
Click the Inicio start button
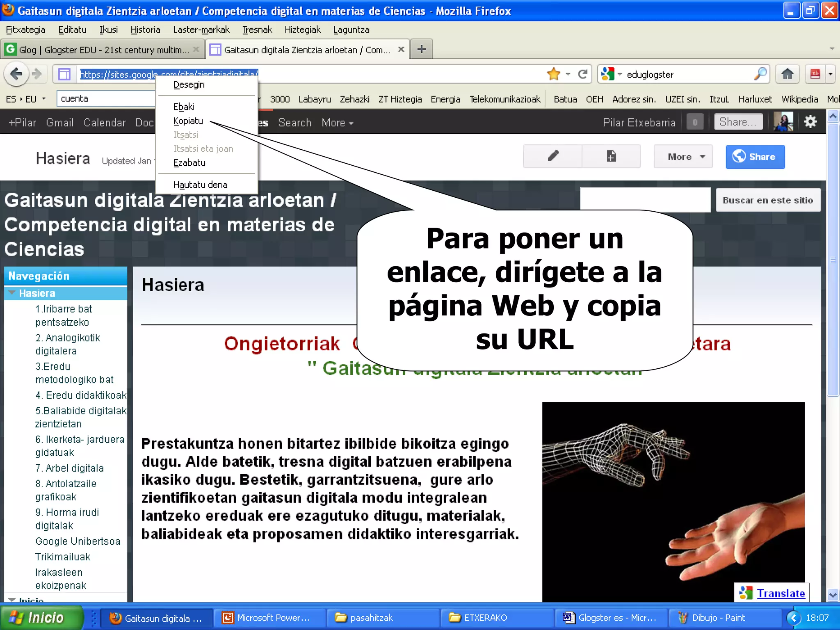(x=41, y=617)
